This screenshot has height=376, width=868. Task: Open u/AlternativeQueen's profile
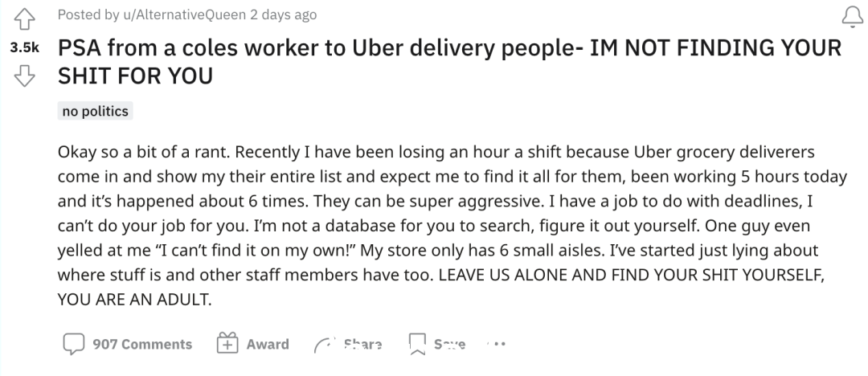[x=184, y=15]
